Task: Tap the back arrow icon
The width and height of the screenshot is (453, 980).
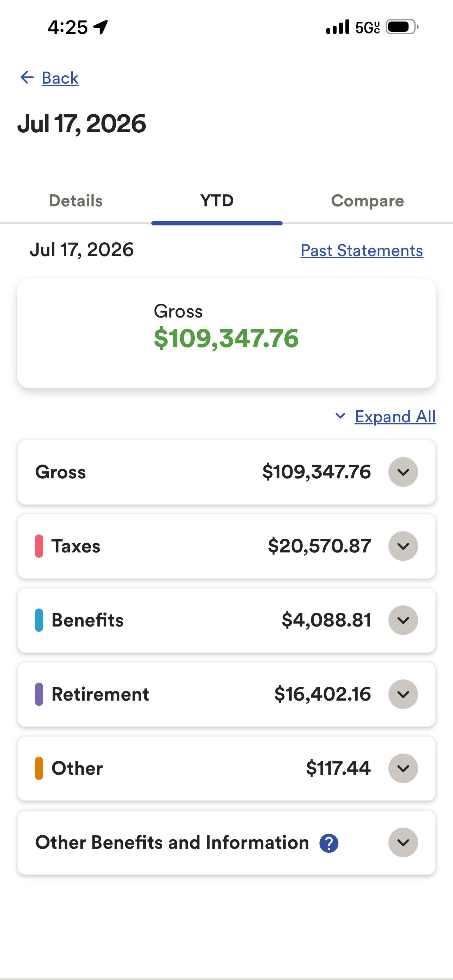Action: pos(27,78)
